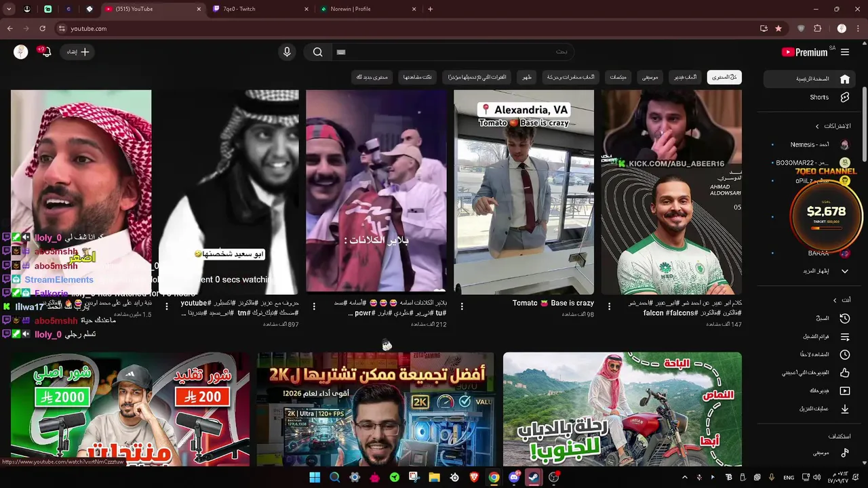Reload the YouTube page
Screen dimensions: 868x488
point(42,28)
